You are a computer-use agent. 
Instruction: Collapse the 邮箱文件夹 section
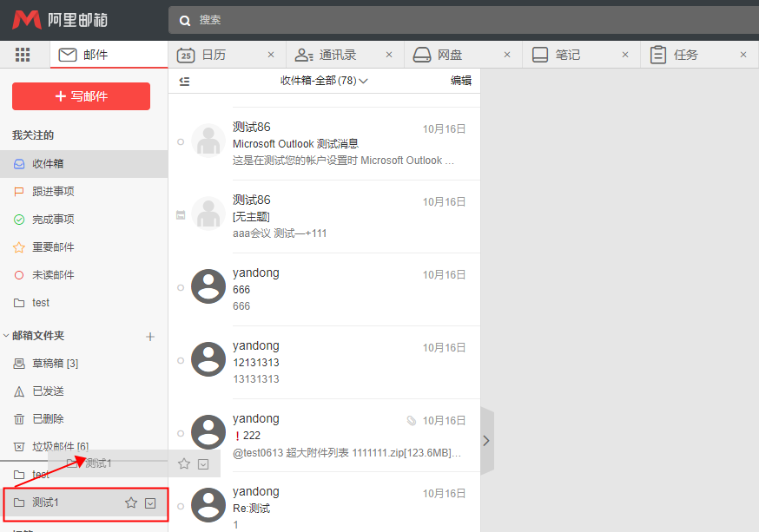(x=7, y=336)
